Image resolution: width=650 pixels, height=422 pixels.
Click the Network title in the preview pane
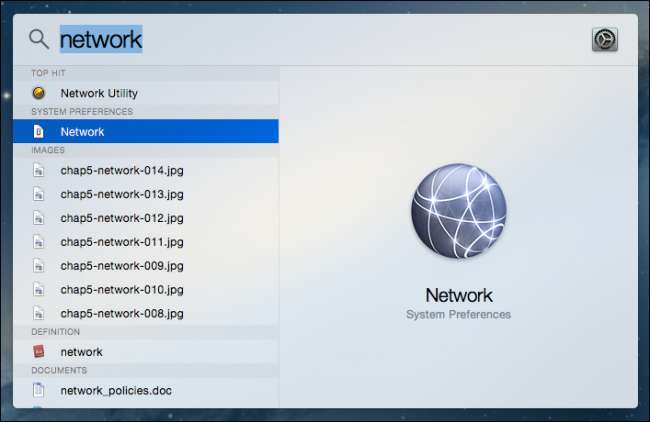459,296
